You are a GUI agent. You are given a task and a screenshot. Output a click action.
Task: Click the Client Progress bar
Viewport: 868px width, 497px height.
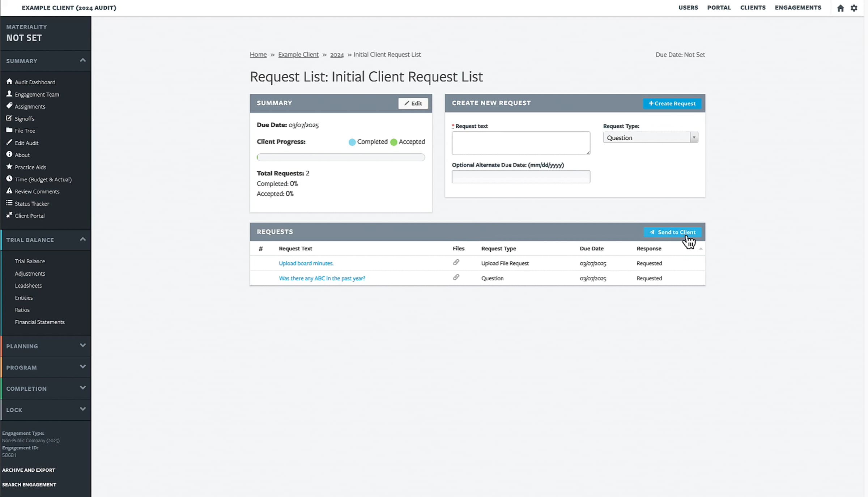tap(340, 157)
